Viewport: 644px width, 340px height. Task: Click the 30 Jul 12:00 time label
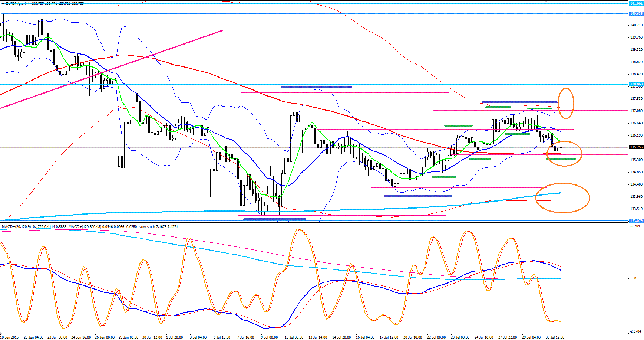pos(555,337)
